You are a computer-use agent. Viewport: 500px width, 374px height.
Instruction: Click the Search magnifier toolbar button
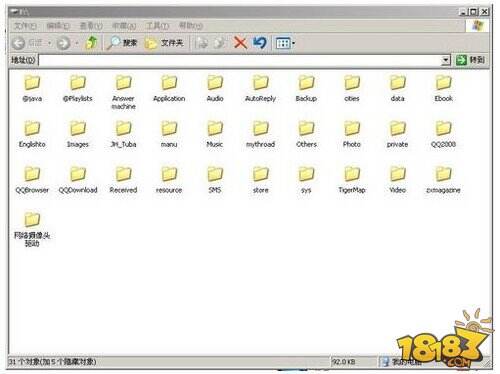pyautogui.click(x=122, y=43)
